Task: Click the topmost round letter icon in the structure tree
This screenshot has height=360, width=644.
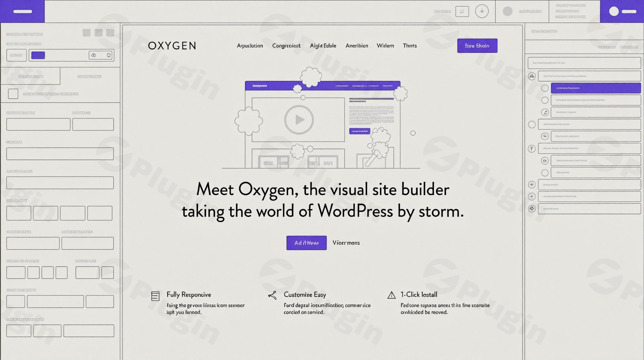Action: coord(532,76)
